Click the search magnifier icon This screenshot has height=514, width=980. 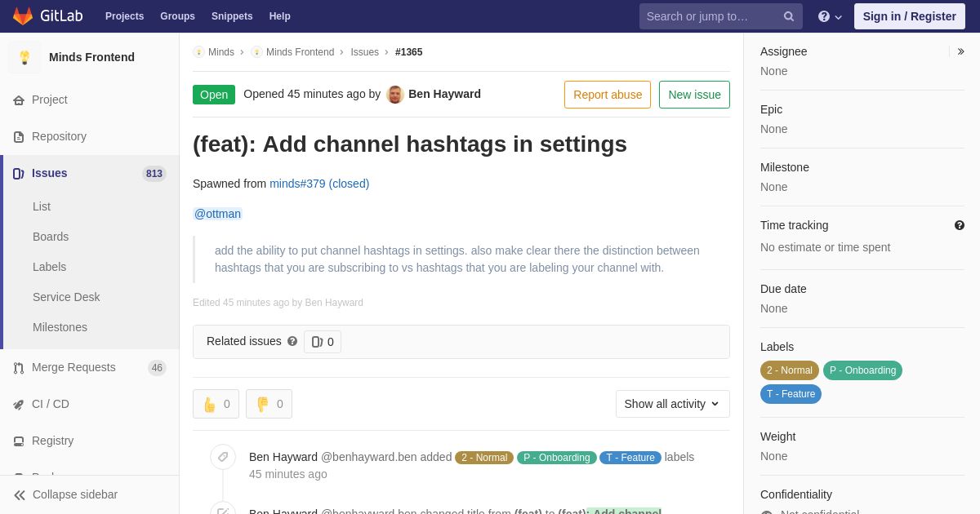pos(789,16)
